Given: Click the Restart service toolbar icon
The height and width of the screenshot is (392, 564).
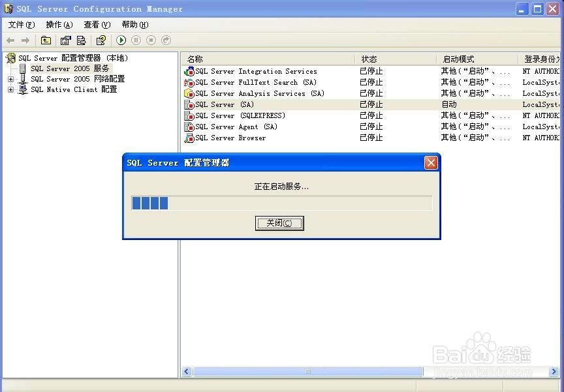Looking at the screenshot, I should (166, 40).
